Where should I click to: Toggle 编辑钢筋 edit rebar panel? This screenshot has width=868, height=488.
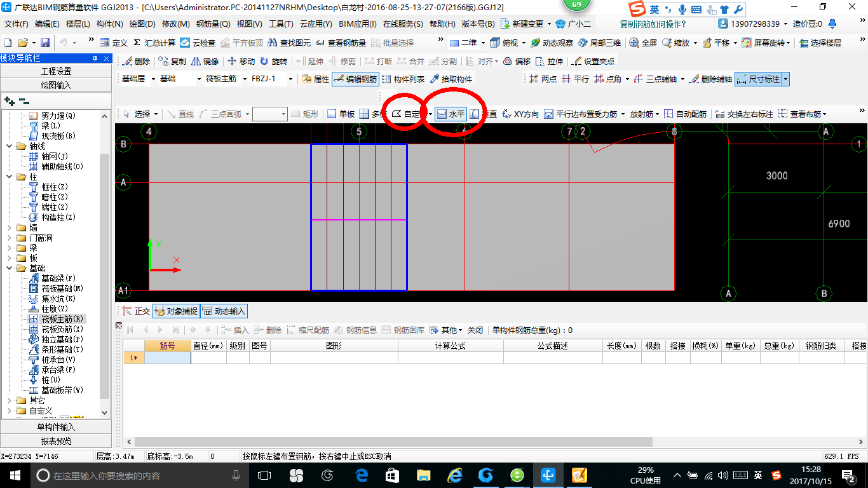point(355,79)
